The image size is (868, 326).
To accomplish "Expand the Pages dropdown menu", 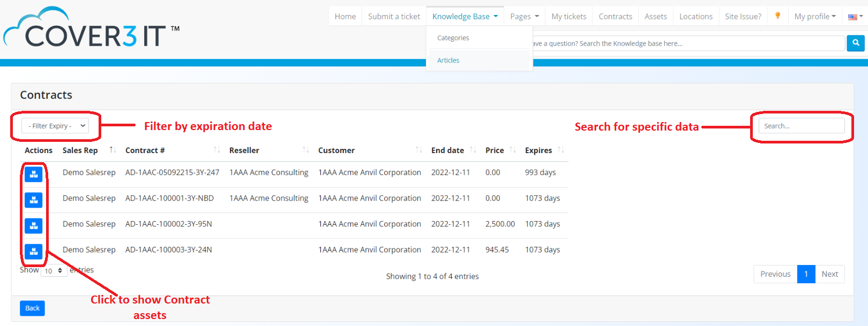I will pyautogui.click(x=524, y=17).
